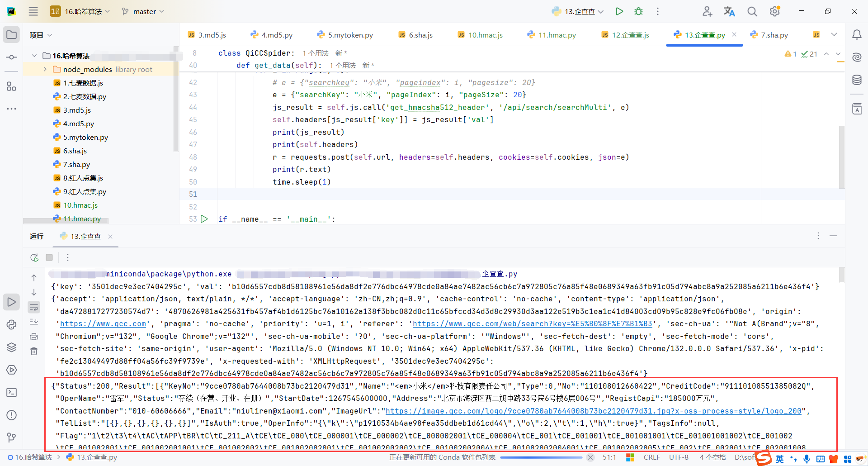The image size is (868, 466).
Task: Stop the running process
Action: (49, 257)
